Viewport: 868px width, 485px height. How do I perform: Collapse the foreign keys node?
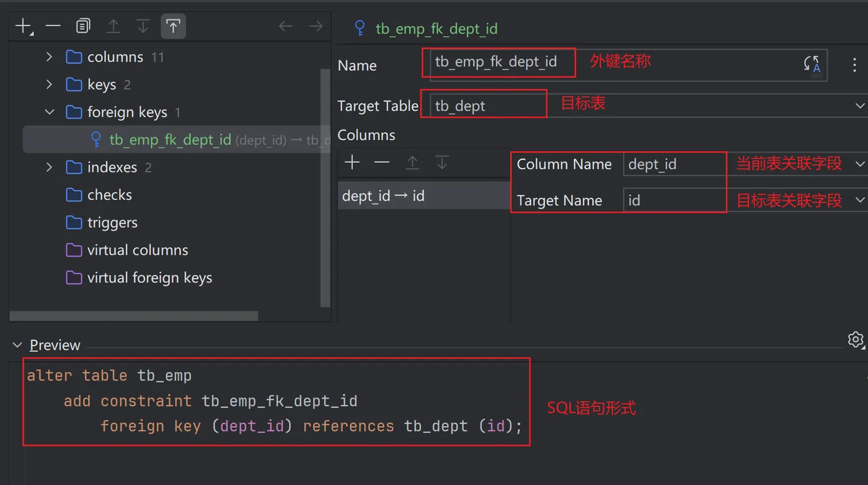pyautogui.click(x=49, y=112)
